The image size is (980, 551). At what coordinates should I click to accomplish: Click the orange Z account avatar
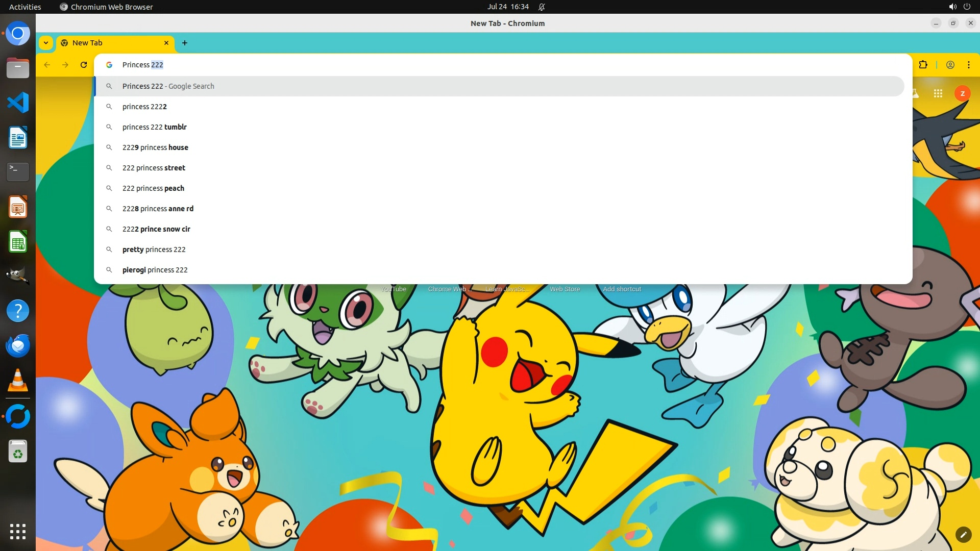click(x=962, y=93)
